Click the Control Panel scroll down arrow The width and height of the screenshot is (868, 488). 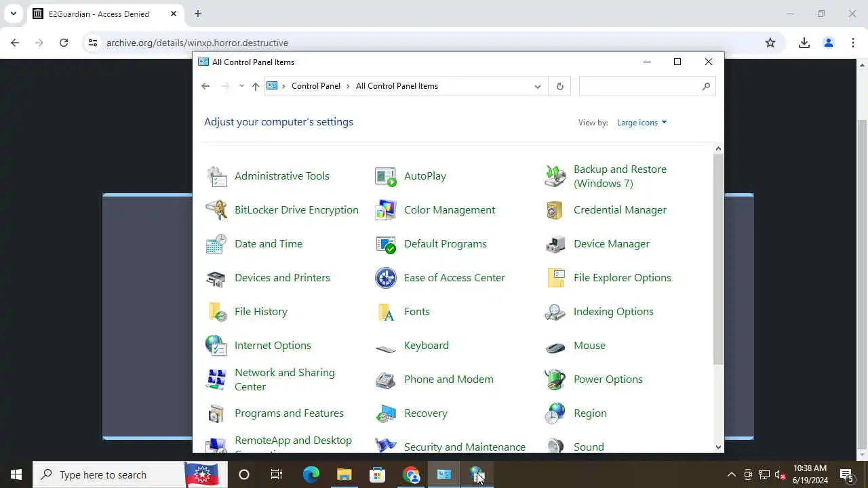pos(719,447)
